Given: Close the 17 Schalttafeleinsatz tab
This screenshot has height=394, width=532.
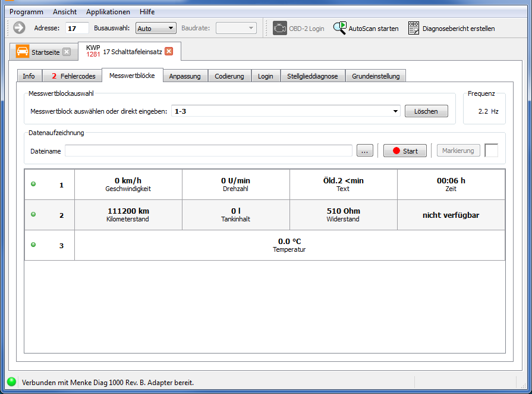Looking at the screenshot, I should (x=169, y=52).
